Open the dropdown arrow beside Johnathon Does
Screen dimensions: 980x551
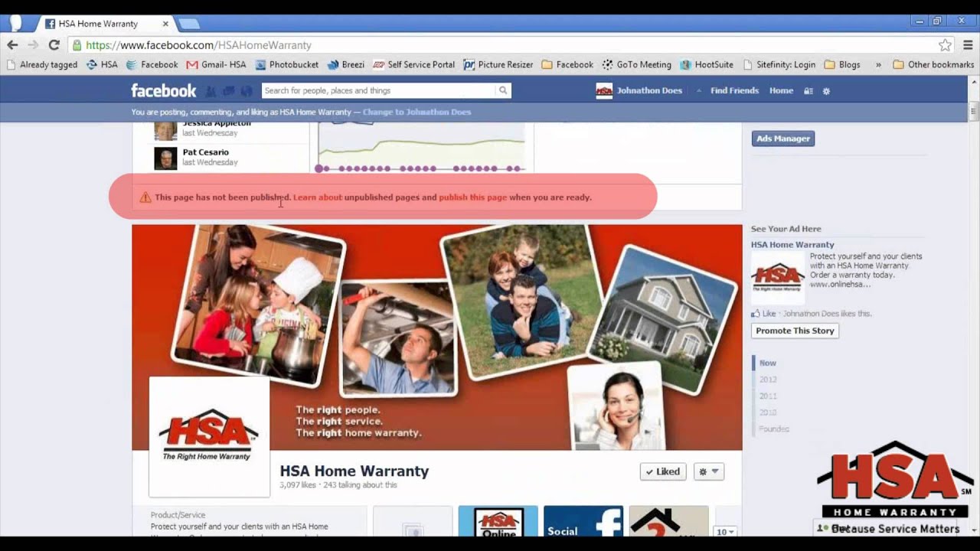(x=699, y=91)
